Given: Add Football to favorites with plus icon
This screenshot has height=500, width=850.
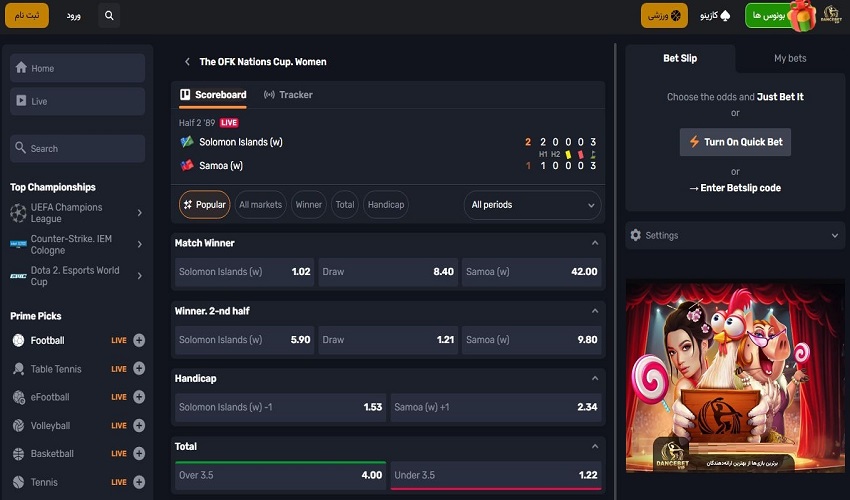Looking at the screenshot, I should [x=139, y=341].
